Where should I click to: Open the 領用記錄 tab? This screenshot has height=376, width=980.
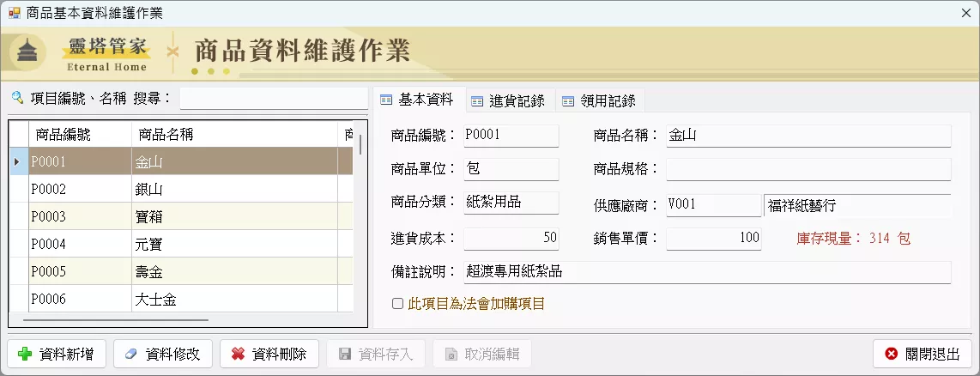coord(601,101)
